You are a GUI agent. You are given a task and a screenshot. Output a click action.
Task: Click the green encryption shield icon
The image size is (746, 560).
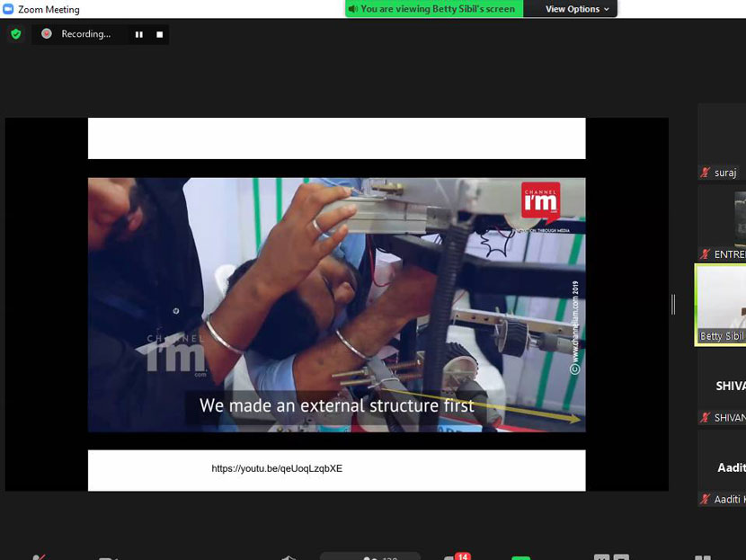tap(15, 34)
